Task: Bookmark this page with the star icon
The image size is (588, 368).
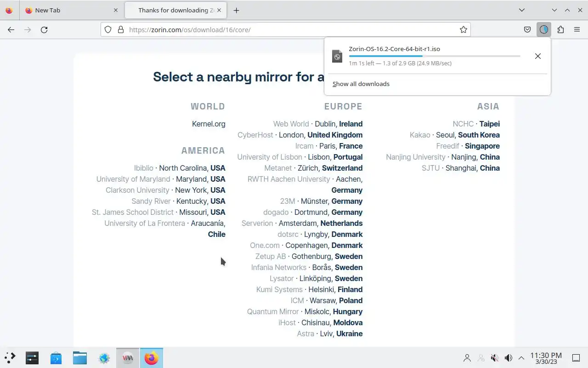Action: [x=464, y=29]
